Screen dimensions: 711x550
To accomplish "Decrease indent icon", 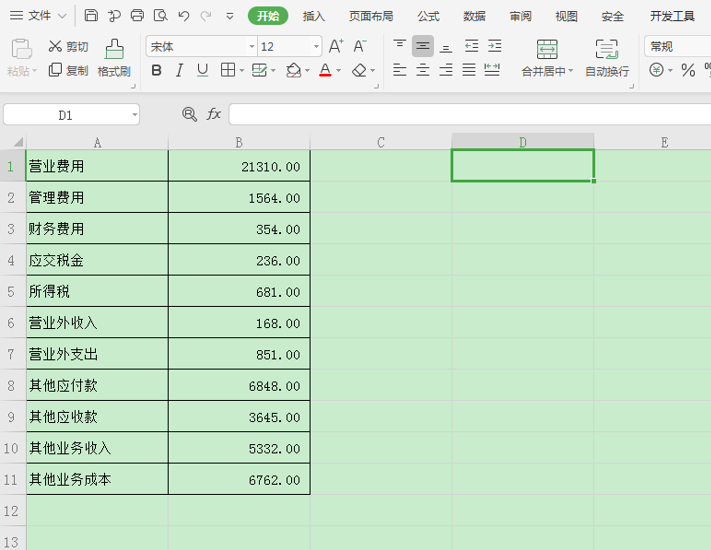I will 472,46.
